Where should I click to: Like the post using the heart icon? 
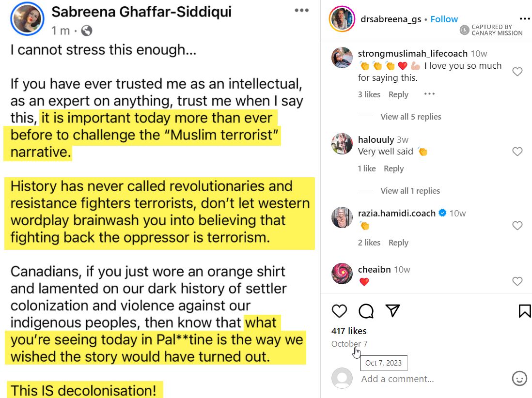339,311
